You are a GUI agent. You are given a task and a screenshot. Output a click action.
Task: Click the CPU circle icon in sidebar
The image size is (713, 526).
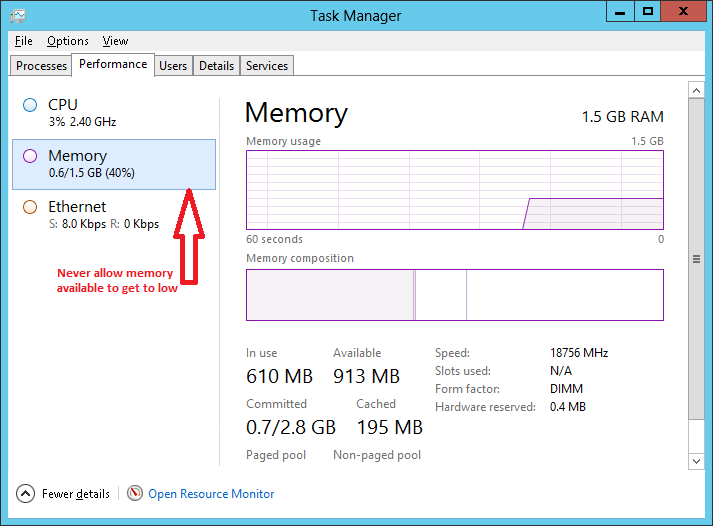(30, 105)
